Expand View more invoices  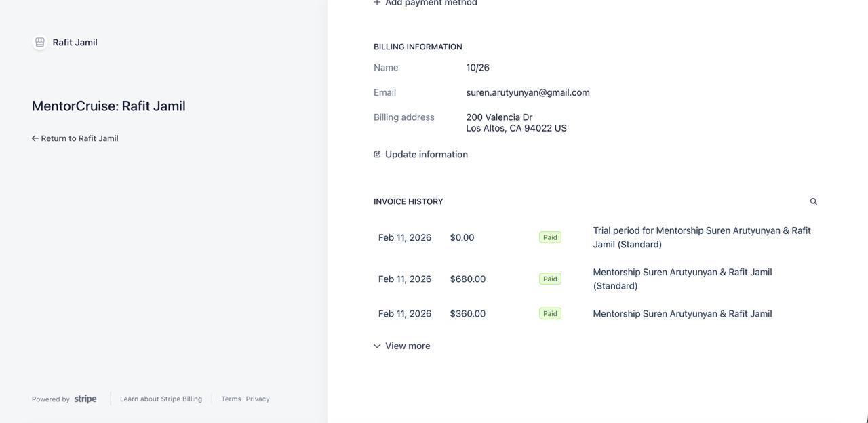pos(408,346)
